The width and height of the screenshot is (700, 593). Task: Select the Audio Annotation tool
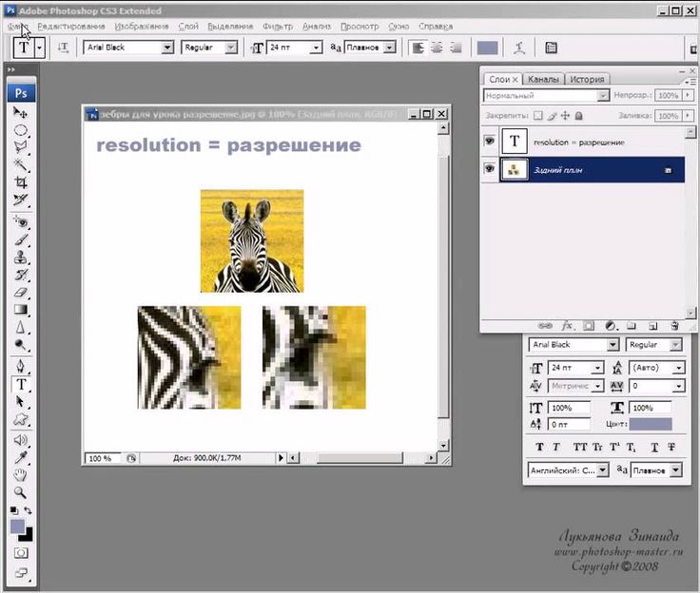point(20,440)
